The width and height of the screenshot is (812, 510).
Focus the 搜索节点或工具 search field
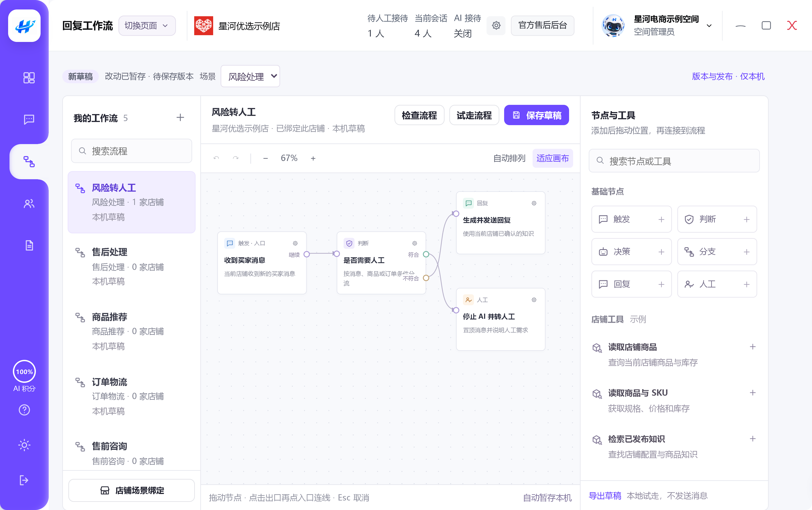674,161
